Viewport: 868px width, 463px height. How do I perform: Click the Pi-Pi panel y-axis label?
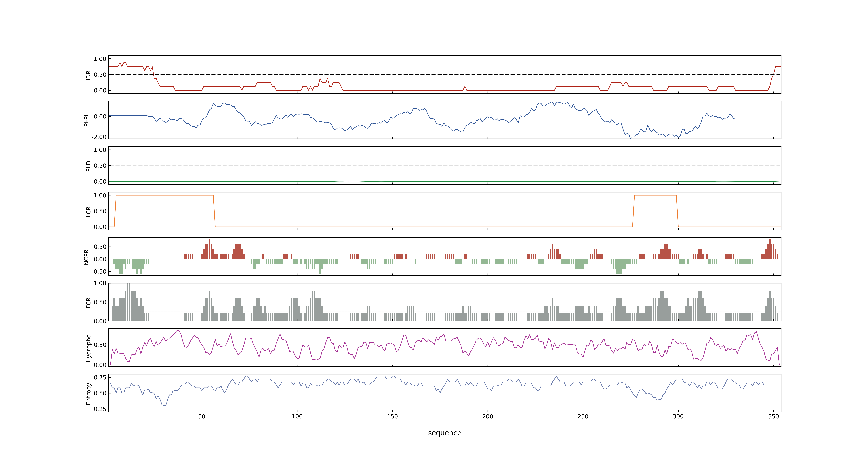(86, 120)
